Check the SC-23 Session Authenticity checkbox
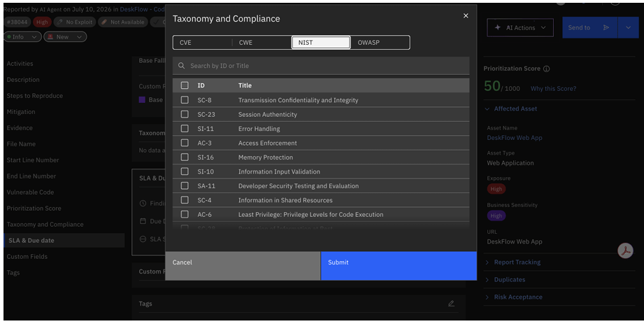The width and height of the screenshot is (644, 324). click(x=185, y=114)
